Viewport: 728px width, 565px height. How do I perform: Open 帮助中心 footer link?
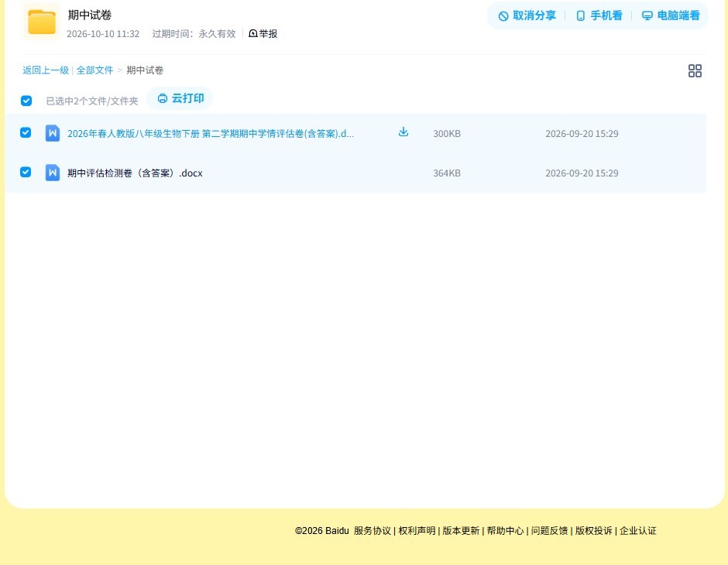(x=505, y=531)
